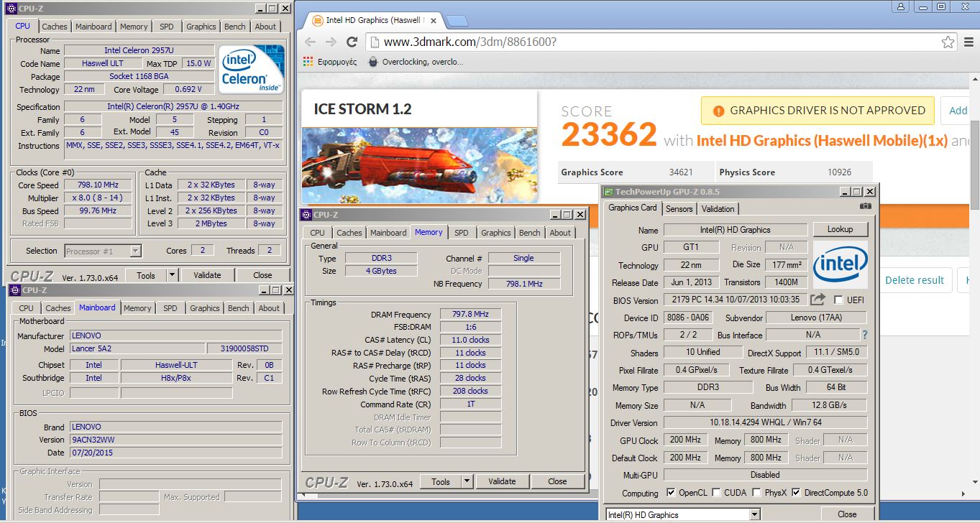The width and height of the screenshot is (980, 523).
Task: Click the Physics Score 10926 value
Action: pos(839,172)
